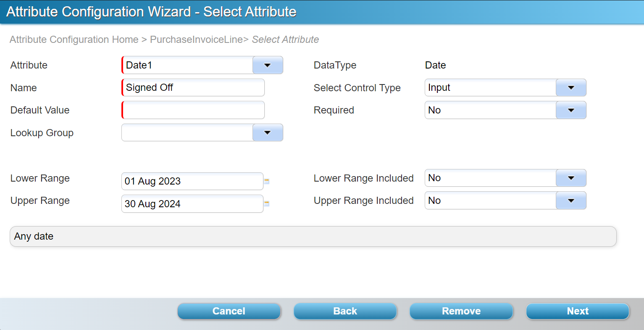Click the Remove button
The image size is (644, 330).
point(461,311)
